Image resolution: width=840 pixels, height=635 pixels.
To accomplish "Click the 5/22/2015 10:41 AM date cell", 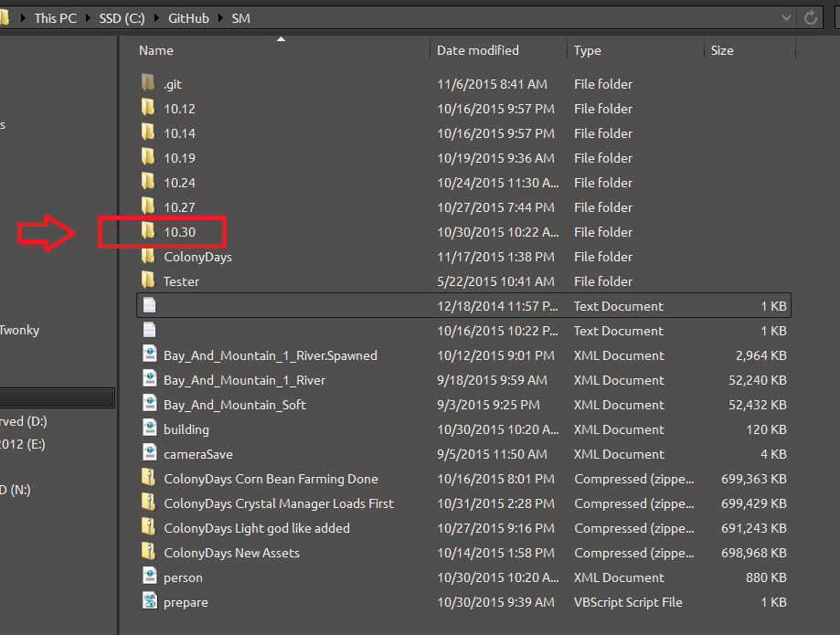I will (495, 281).
